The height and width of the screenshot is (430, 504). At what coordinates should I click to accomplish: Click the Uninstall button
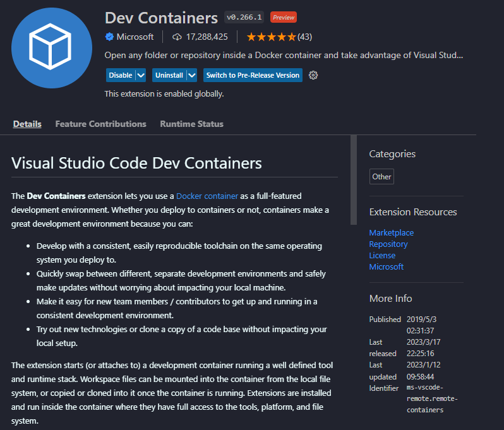169,75
